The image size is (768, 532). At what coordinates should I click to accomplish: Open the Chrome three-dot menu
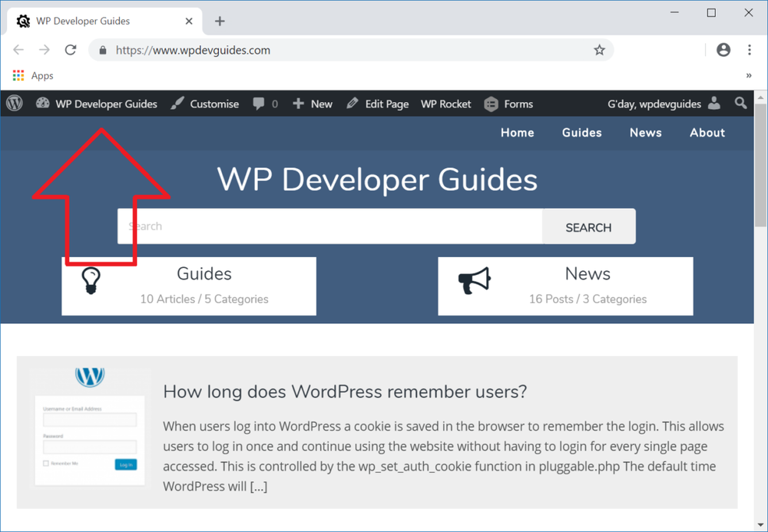pyautogui.click(x=750, y=49)
